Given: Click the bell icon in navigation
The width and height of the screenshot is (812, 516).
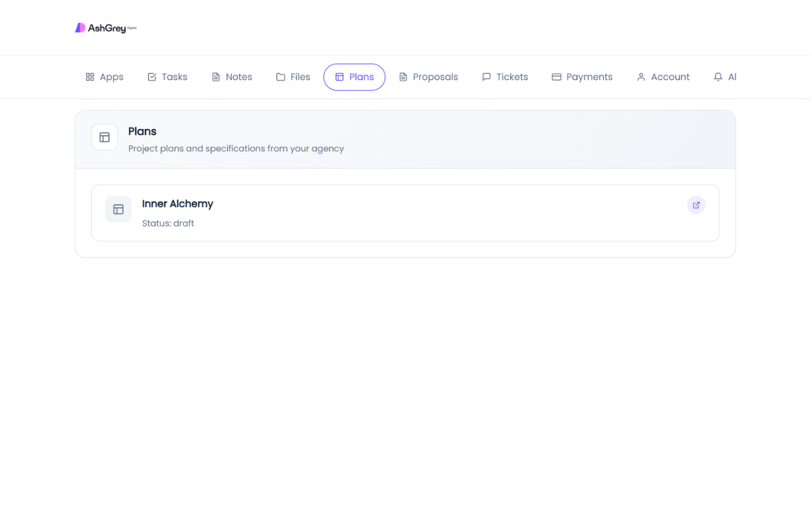Looking at the screenshot, I should tap(718, 77).
